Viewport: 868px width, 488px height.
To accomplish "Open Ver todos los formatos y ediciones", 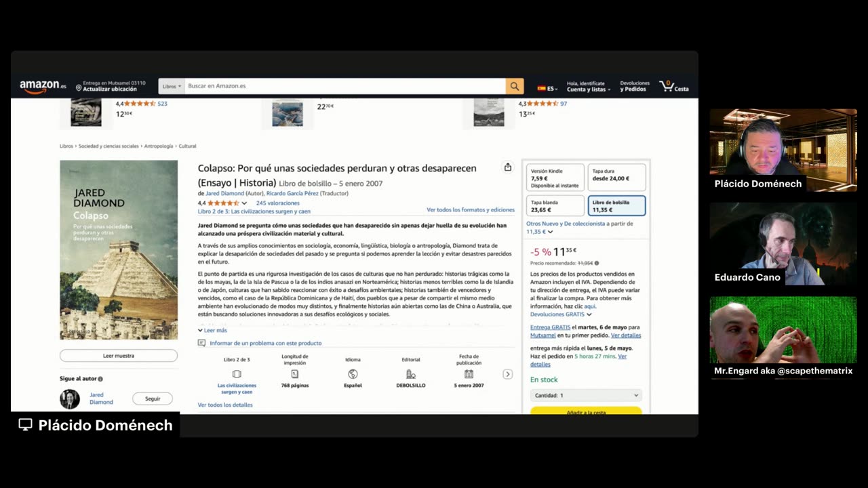I will tap(471, 210).
